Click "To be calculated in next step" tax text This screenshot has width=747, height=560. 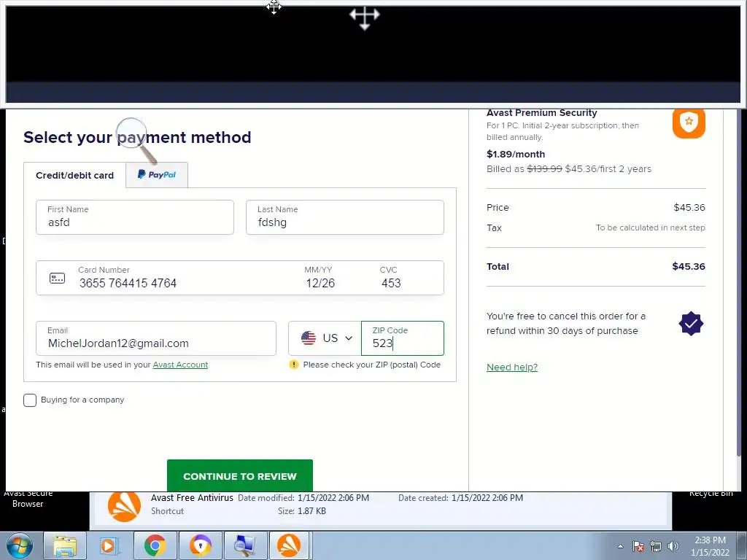click(650, 227)
